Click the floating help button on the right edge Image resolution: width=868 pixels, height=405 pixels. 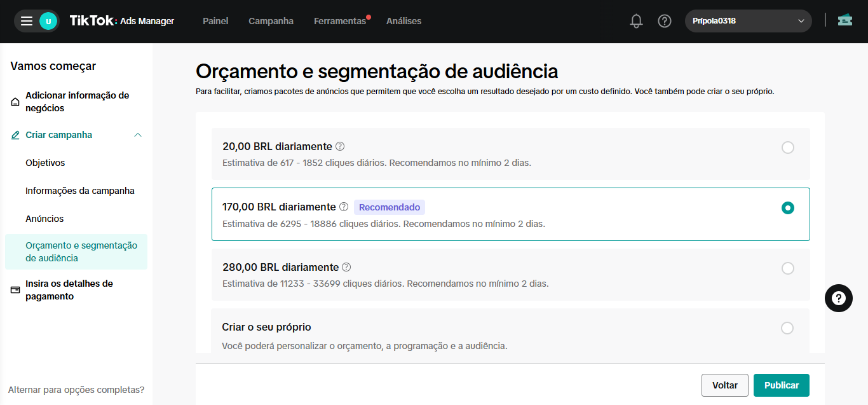838,298
